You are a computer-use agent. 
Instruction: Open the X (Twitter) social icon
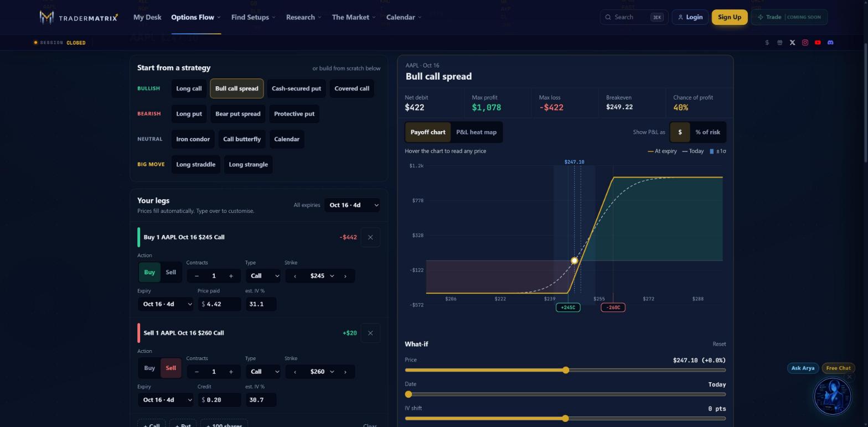(792, 43)
